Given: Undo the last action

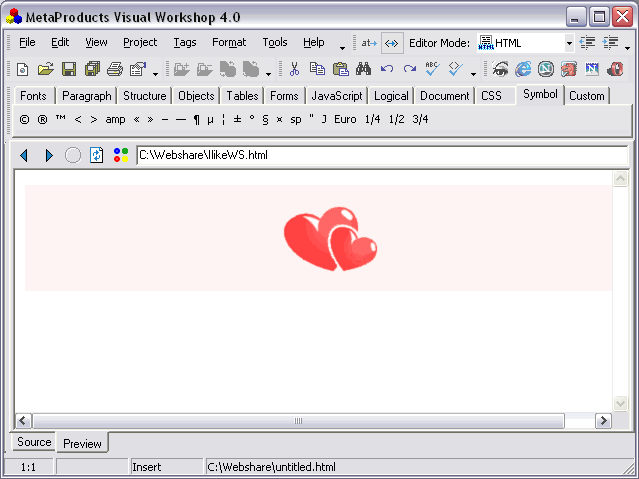Looking at the screenshot, I should (387, 69).
